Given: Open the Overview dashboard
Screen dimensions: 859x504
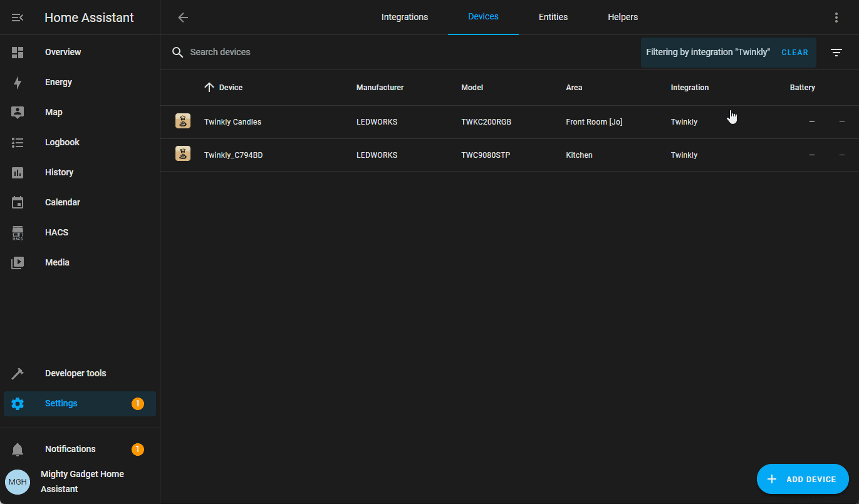Looking at the screenshot, I should pyautogui.click(x=63, y=52).
